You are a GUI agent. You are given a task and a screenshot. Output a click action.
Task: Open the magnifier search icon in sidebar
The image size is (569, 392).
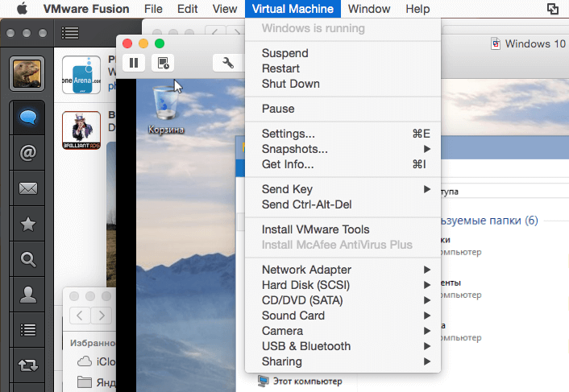[28, 259]
